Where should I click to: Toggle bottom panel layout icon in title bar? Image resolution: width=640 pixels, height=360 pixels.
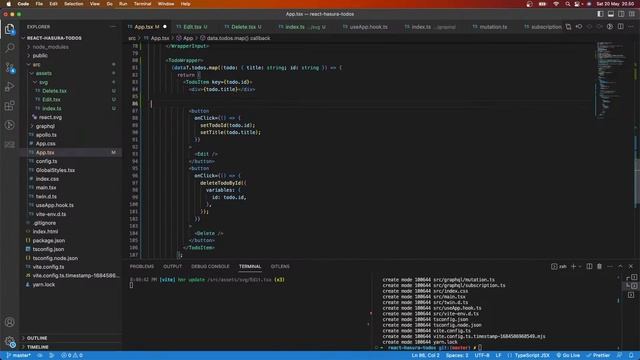pos(611,14)
